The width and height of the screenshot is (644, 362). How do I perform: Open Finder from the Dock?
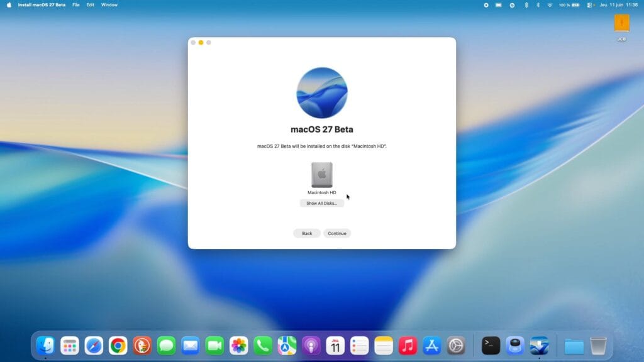(x=45, y=346)
